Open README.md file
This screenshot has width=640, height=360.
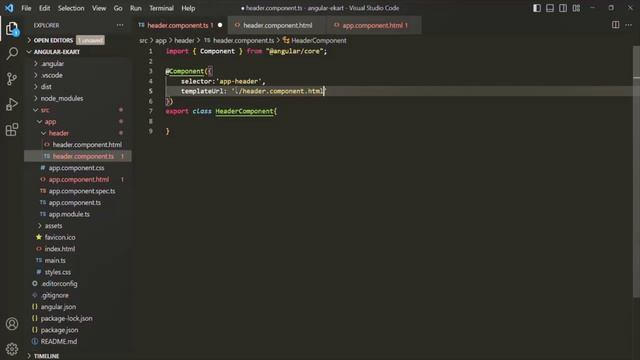point(58,341)
